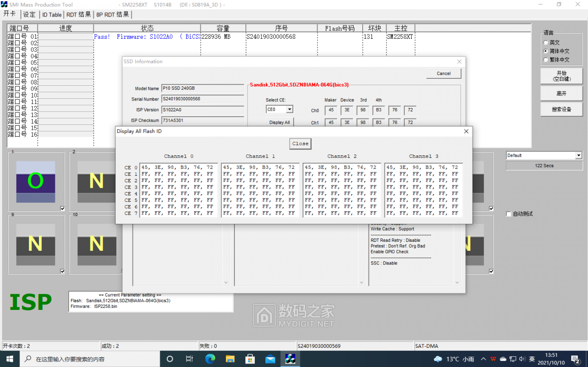Click the 搜索设备 button
This screenshot has width=588, height=367.
pos(561,109)
